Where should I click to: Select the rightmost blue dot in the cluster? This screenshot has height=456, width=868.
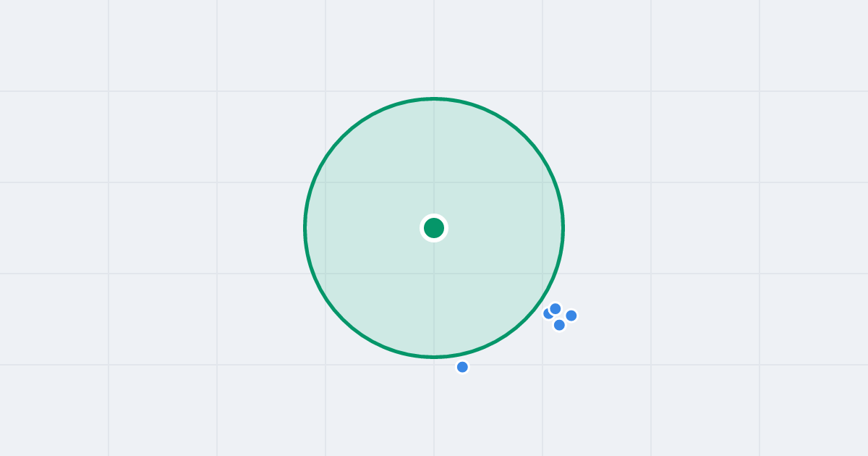tap(571, 316)
